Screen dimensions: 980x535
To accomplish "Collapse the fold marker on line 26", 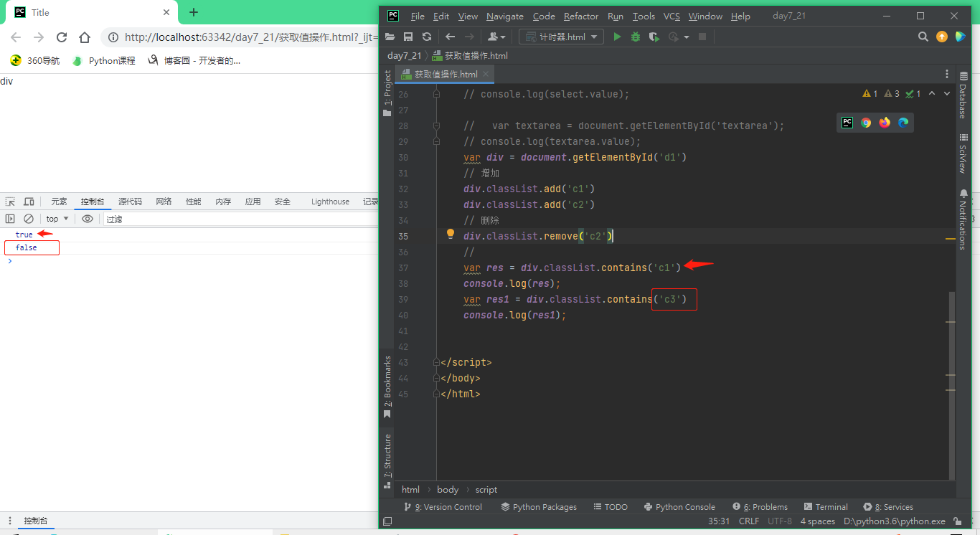I will tap(436, 94).
